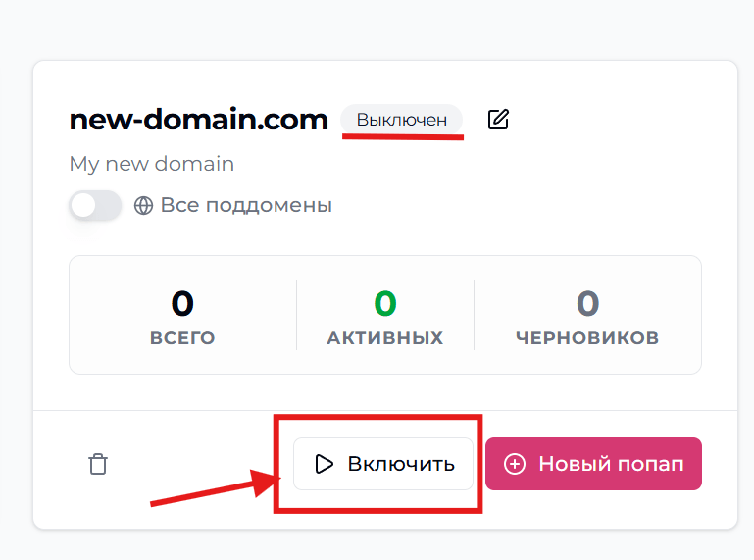
Task: Click the globe icon next to Все поддомены
Action: tap(143, 205)
